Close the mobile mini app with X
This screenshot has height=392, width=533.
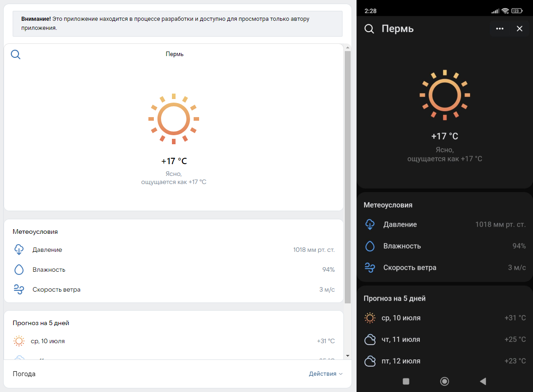point(519,28)
